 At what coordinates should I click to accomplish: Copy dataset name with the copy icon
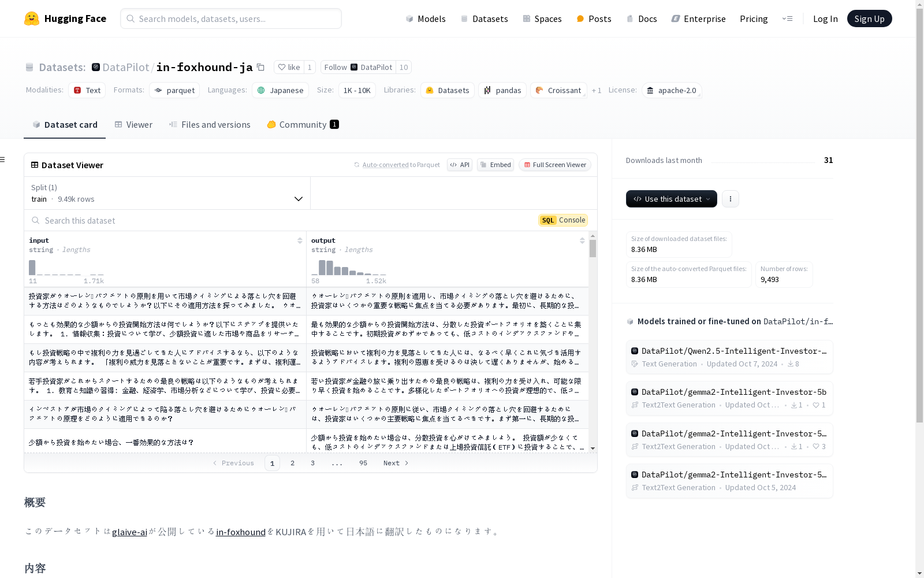(x=260, y=67)
